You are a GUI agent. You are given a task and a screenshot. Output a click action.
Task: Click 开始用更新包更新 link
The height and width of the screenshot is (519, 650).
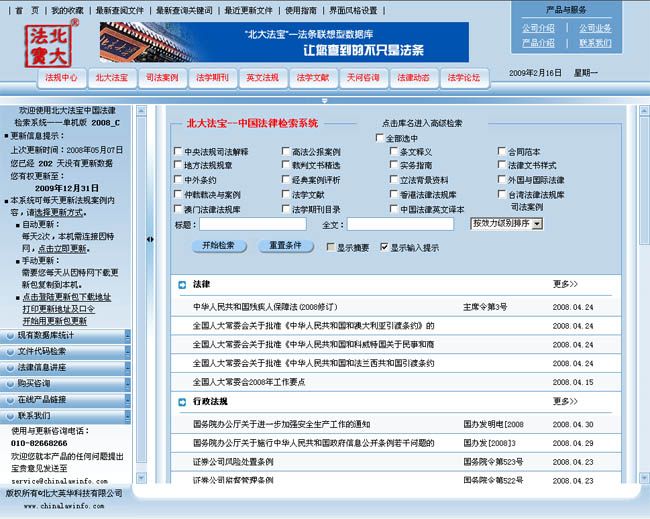[55, 321]
